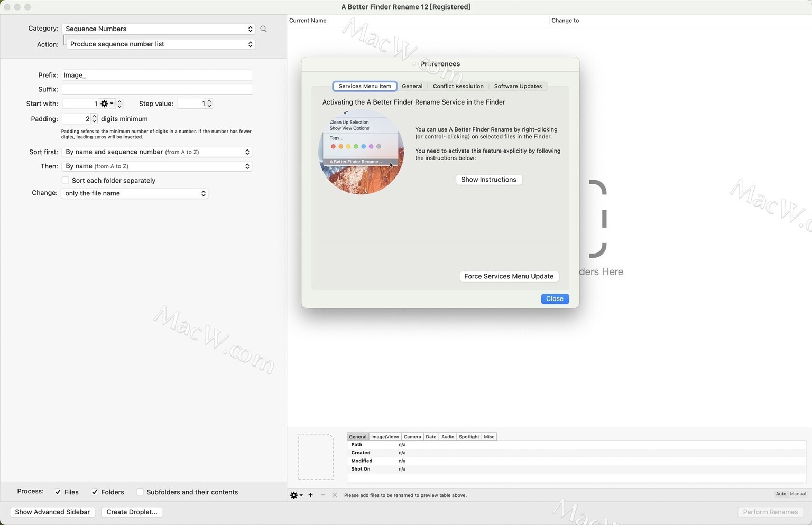Select the Services Menu Item tab

365,86
